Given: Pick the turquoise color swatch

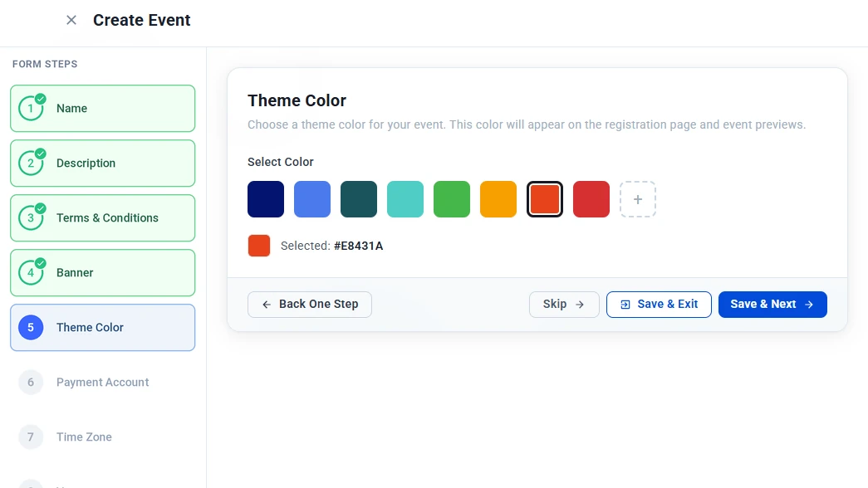Looking at the screenshot, I should pos(405,199).
